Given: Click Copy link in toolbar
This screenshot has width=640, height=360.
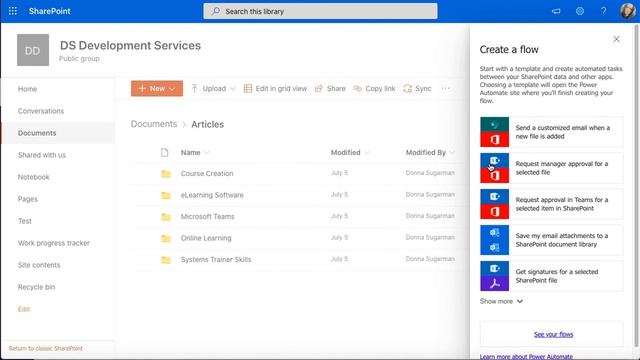Looking at the screenshot, I should tap(374, 89).
